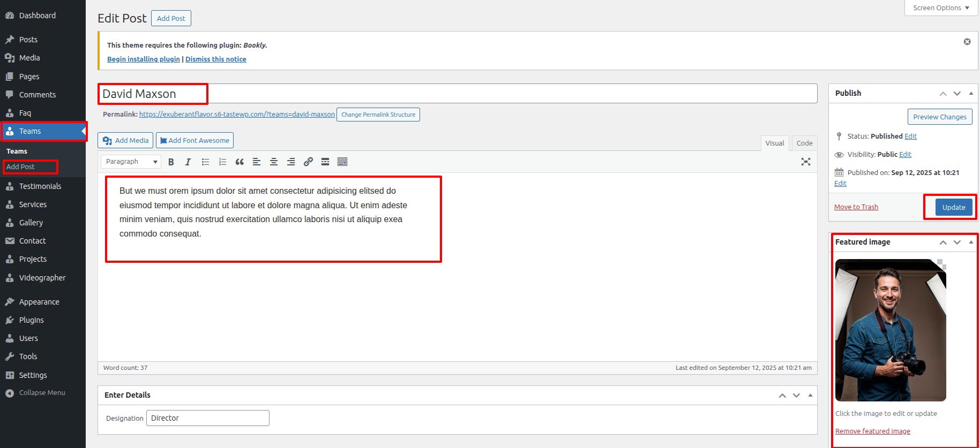Click the insert link icon
Image resolution: width=980 pixels, height=448 pixels.
308,162
